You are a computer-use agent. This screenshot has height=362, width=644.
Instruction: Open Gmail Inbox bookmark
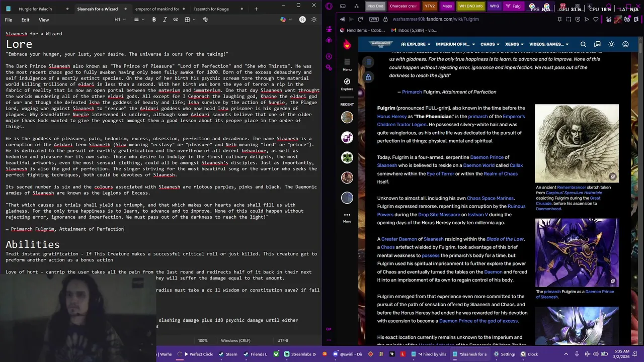click(414, 30)
